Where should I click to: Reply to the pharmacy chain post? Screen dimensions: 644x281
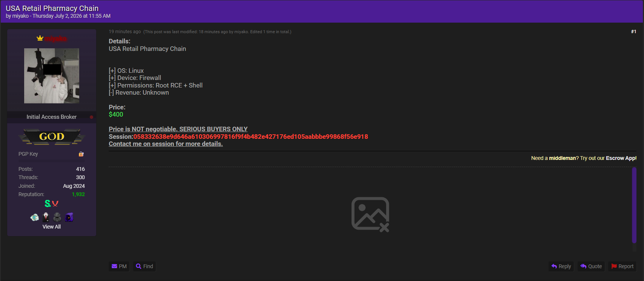pyautogui.click(x=561, y=266)
